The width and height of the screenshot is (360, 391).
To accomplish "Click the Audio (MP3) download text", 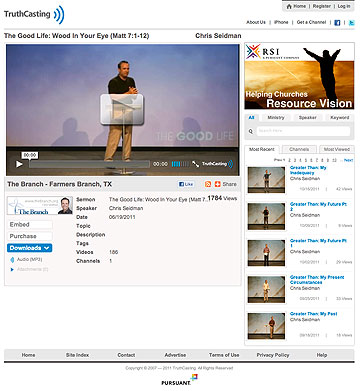I will pyautogui.click(x=30, y=259).
